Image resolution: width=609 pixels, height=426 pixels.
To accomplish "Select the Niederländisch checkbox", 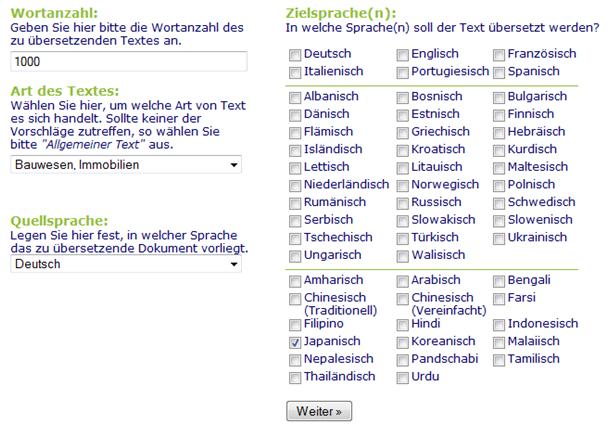I will click(295, 186).
